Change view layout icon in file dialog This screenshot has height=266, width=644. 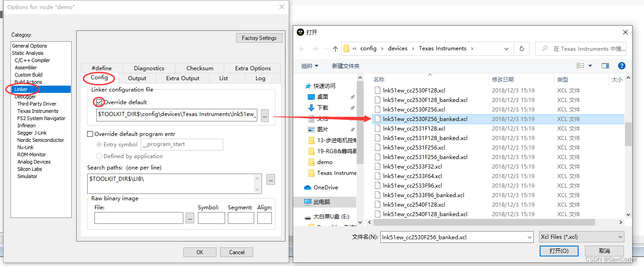pyautogui.click(x=580, y=66)
